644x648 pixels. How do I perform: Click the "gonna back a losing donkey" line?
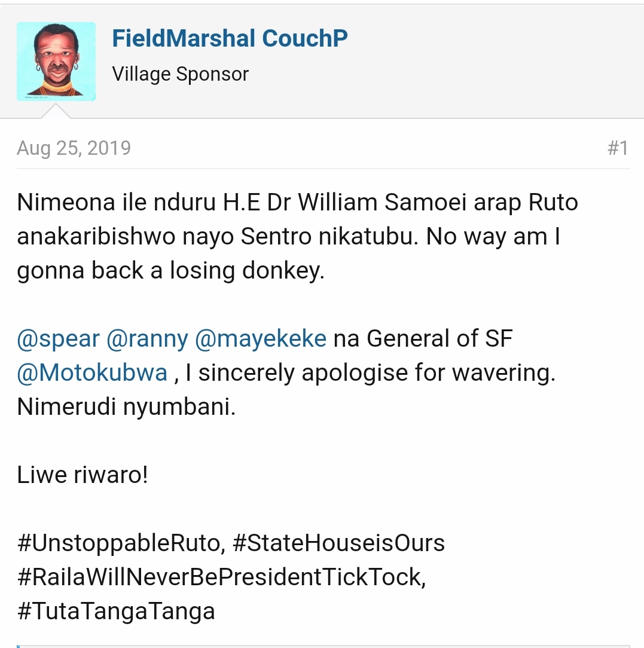170,271
